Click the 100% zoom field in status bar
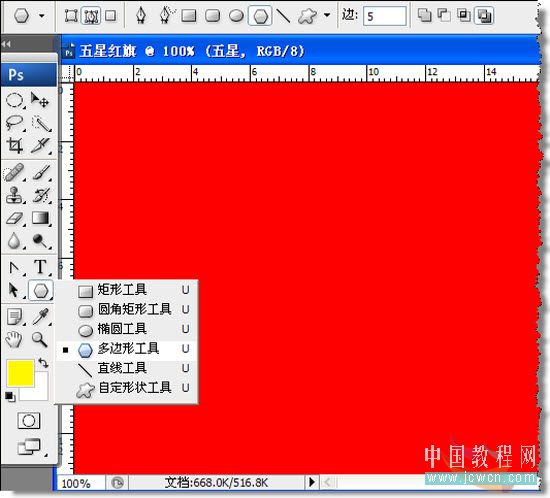 80,483
